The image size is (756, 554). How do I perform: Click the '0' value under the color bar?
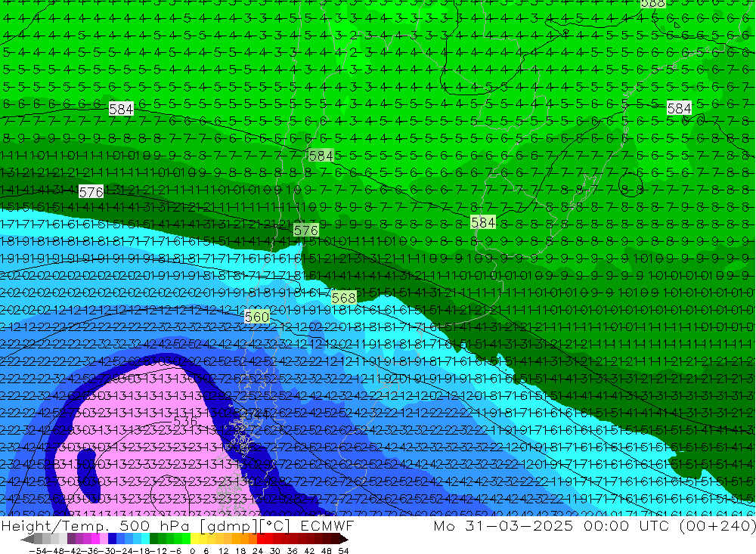click(192, 551)
